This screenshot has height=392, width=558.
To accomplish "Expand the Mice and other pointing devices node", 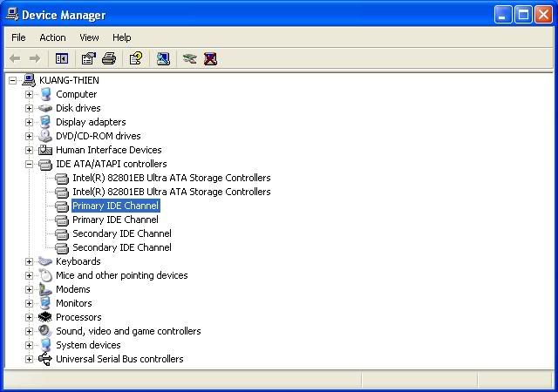I will 29,275.
